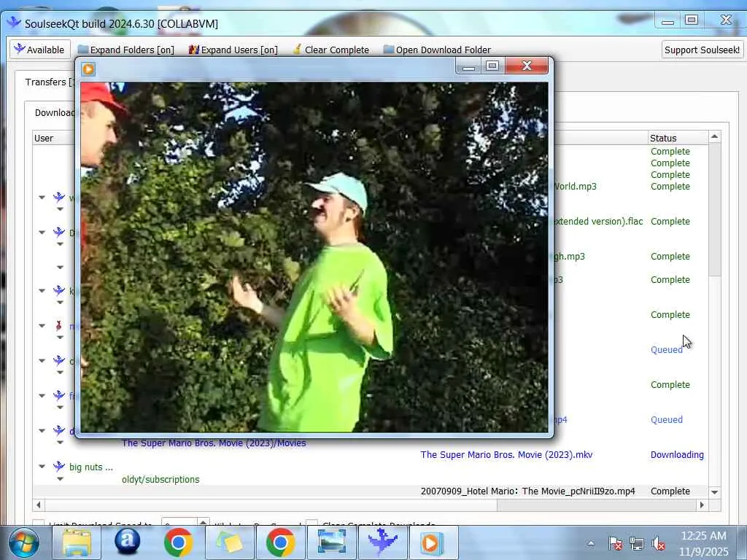Open the network tray icon
Screen dimensions: 747x560
coord(636,543)
